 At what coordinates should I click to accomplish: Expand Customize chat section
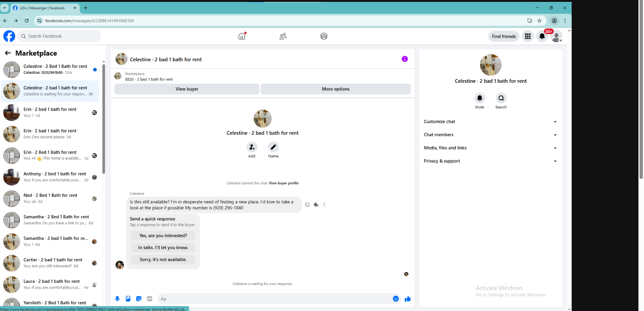pyautogui.click(x=490, y=122)
